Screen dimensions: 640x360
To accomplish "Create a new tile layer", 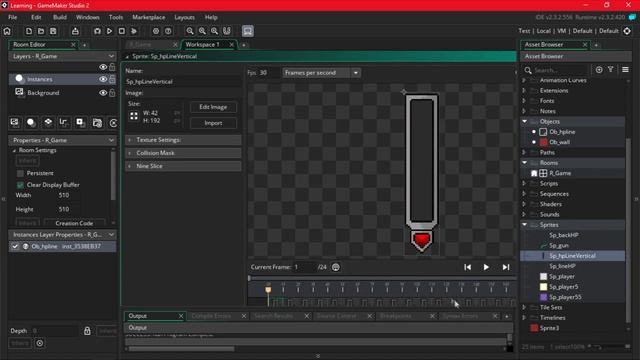I will click(x=48, y=122).
